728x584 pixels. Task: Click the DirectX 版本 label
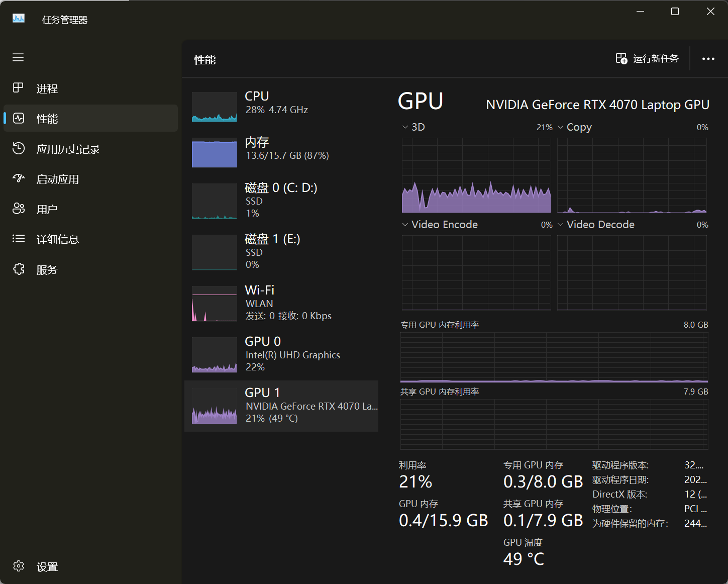pyautogui.click(x=620, y=495)
